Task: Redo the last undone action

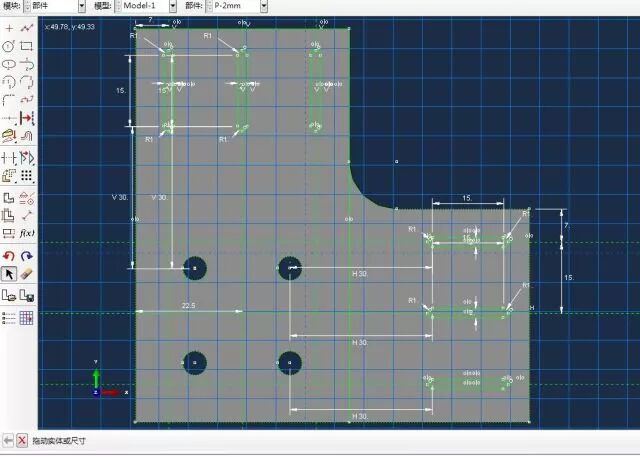Action: point(27,256)
